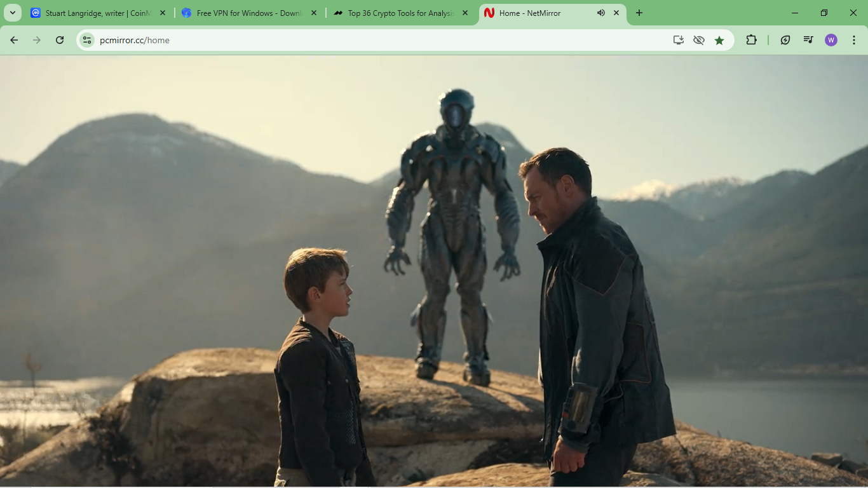Viewport: 868px width, 488px height.
Task: Click the pcmirror.cc/home address bar
Action: tap(381, 40)
